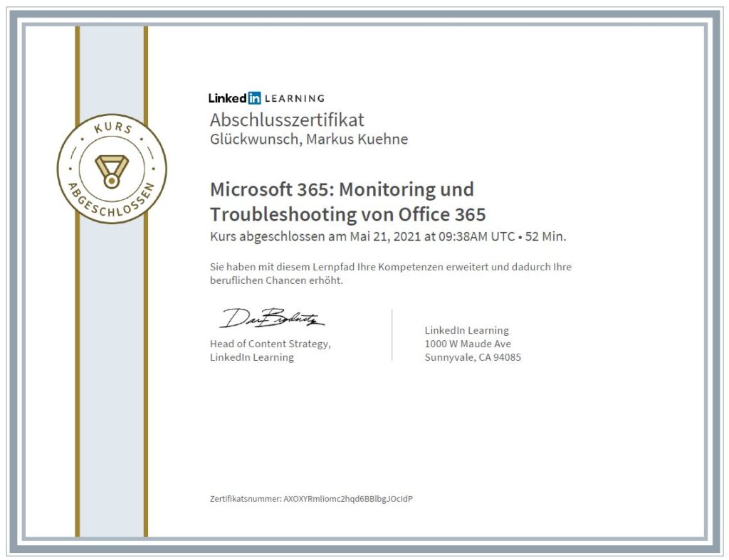Screen dimensions: 729x560
Task: Click course title 'Microsoft 365: Monitoring und'
Action: 342,189
